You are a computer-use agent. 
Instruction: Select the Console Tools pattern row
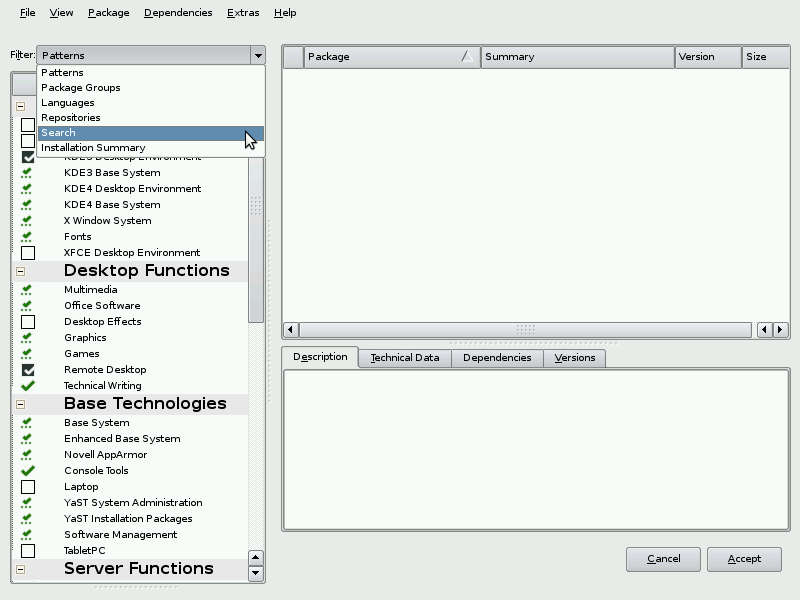[130, 471]
